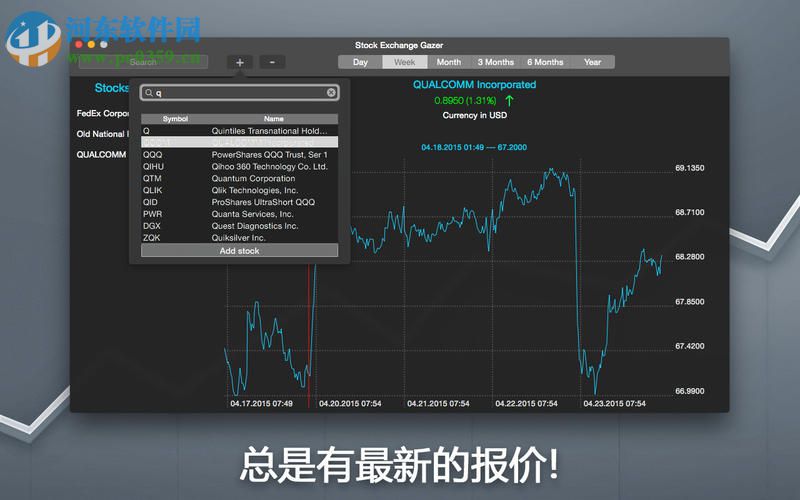Switch chart range to 3 Months
The height and width of the screenshot is (500, 800).
[495, 62]
